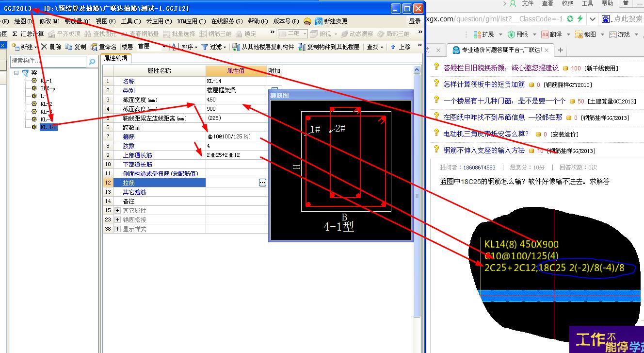Click the 批量选择 toolbar icon
This screenshot has height=353, width=644.
(x=167, y=34)
